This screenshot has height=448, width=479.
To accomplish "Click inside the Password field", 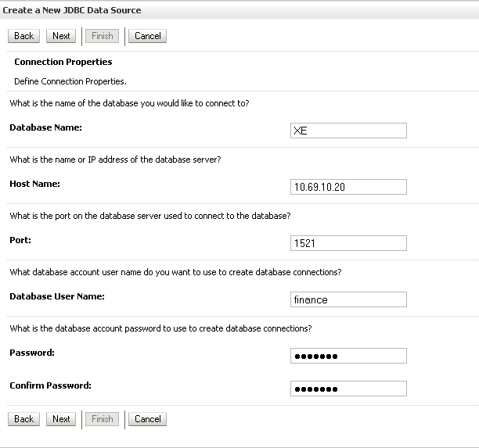I will [x=348, y=356].
